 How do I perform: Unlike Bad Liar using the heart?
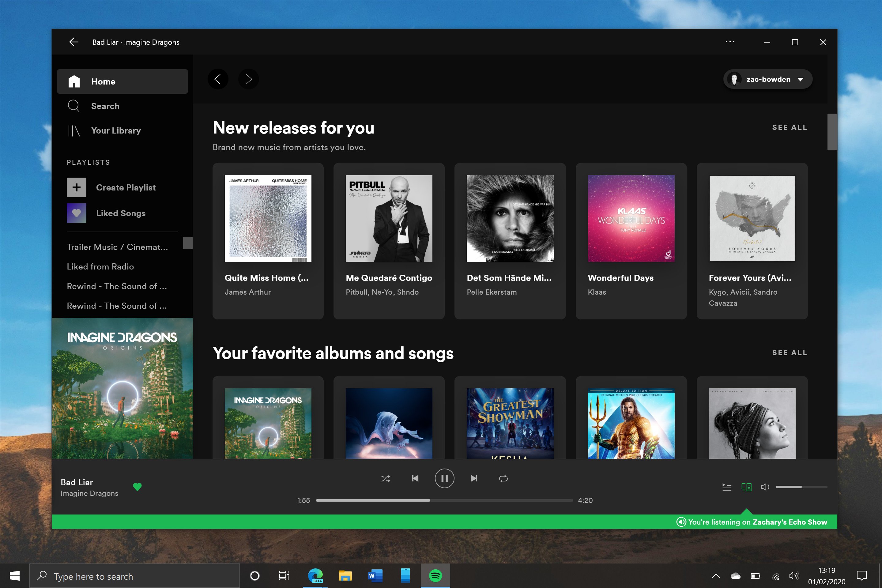pyautogui.click(x=137, y=487)
